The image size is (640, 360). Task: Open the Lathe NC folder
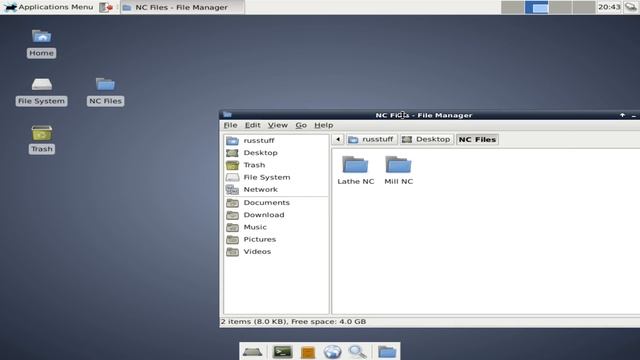pos(356,171)
